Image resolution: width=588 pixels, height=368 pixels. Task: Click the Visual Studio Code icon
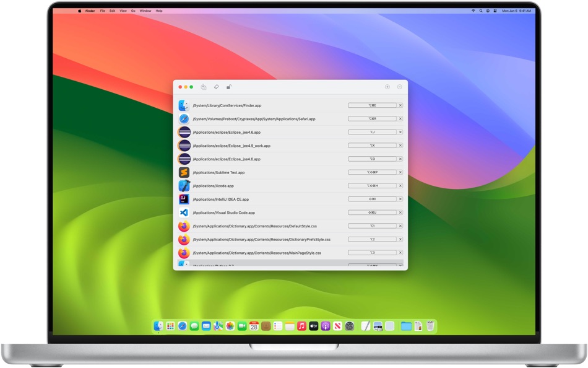coord(184,212)
